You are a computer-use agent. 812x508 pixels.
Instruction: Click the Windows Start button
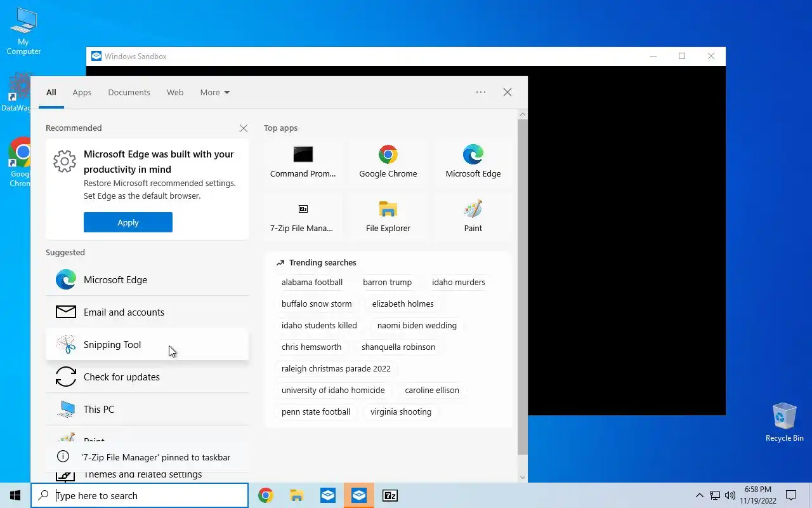15,495
